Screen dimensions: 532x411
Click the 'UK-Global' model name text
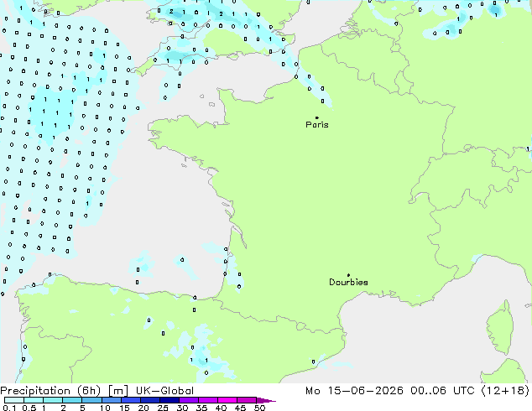164,391
